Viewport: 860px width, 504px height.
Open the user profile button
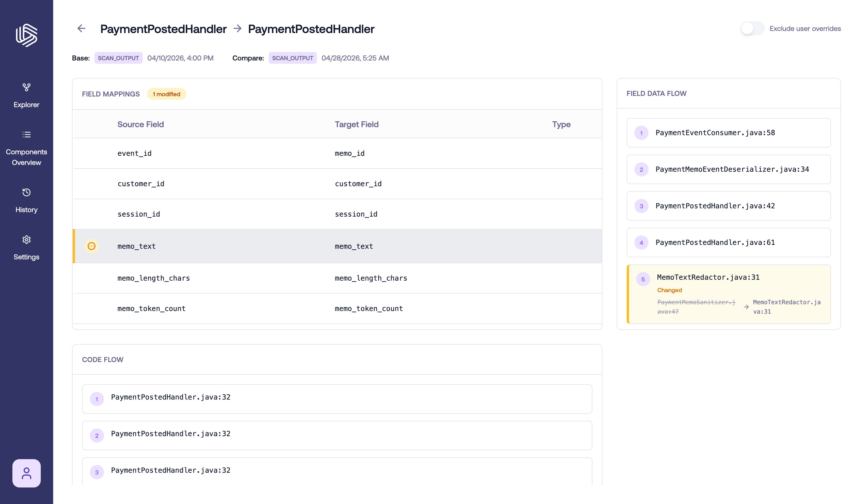point(26,473)
